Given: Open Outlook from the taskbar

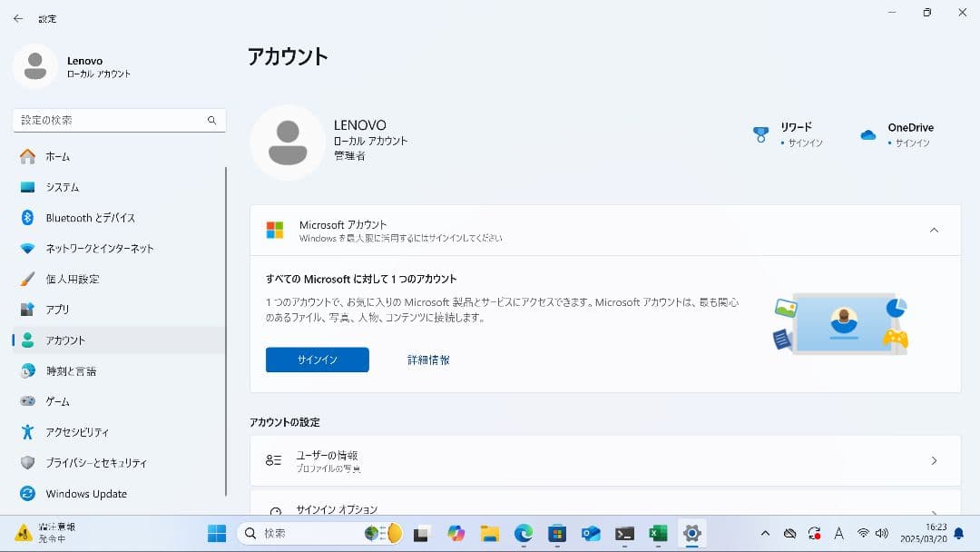Looking at the screenshot, I should (x=590, y=533).
